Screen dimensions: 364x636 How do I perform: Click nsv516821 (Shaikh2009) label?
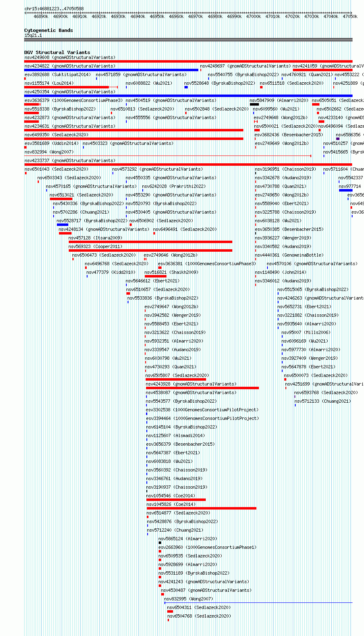[171, 272]
